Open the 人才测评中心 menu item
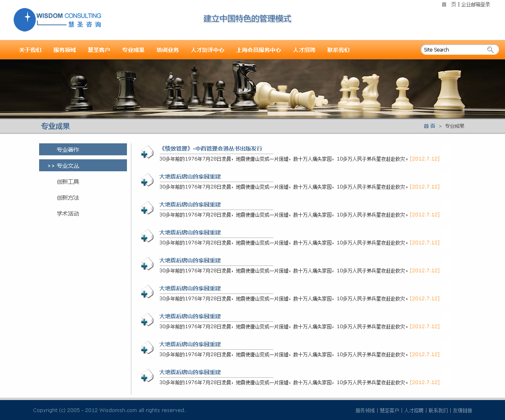The image size is (505, 420). tap(208, 50)
